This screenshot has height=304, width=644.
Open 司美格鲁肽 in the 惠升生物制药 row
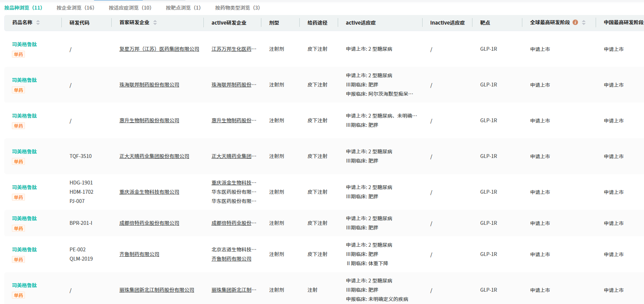[x=25, y=116]
